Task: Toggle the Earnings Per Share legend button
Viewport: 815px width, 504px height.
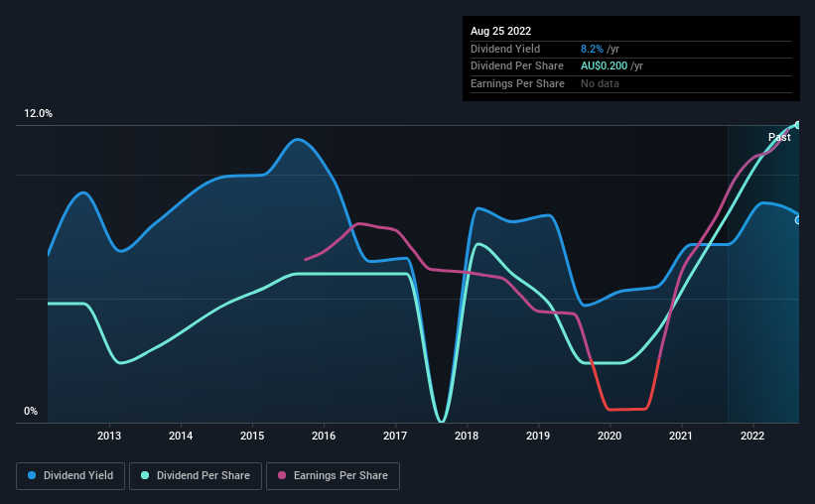Action: (333, 476)
